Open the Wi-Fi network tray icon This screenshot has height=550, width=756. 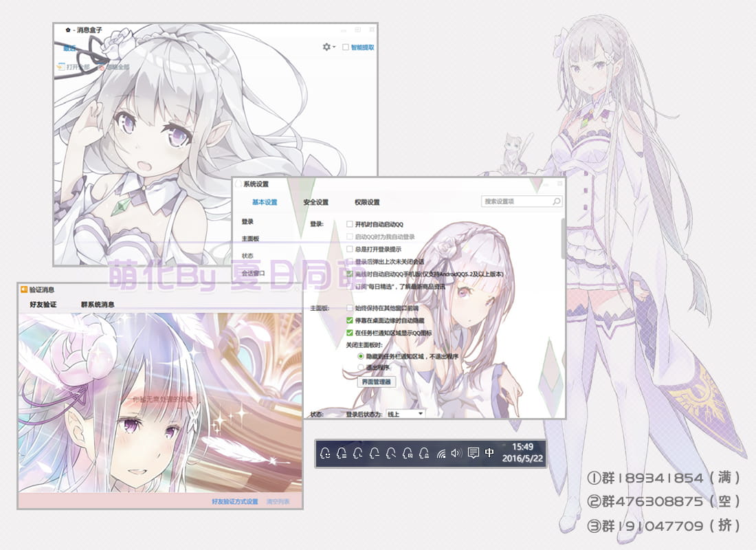click(441, 453)
